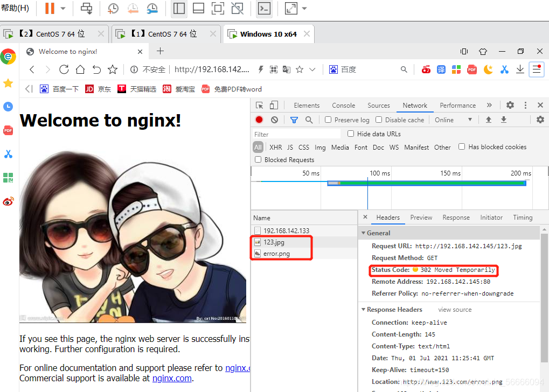Toggle the VMware library sidebar view
549x392 pixels.
pyautogui.click(x=179, y=9)
